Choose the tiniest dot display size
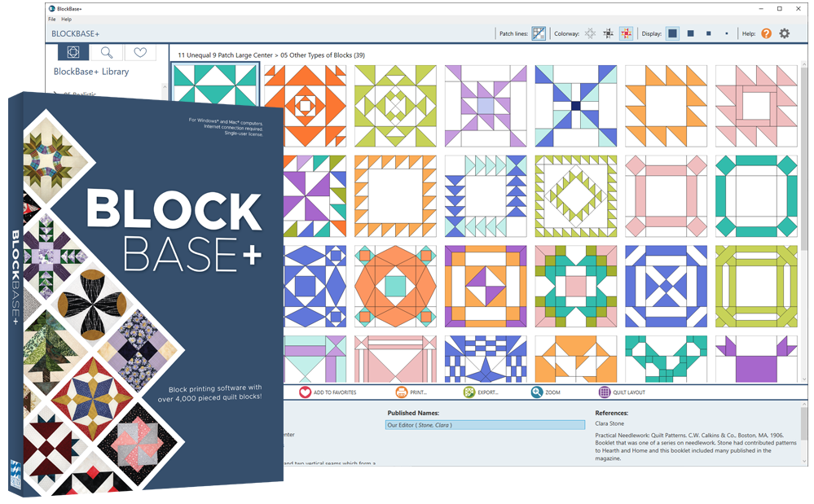 [727, 33]
